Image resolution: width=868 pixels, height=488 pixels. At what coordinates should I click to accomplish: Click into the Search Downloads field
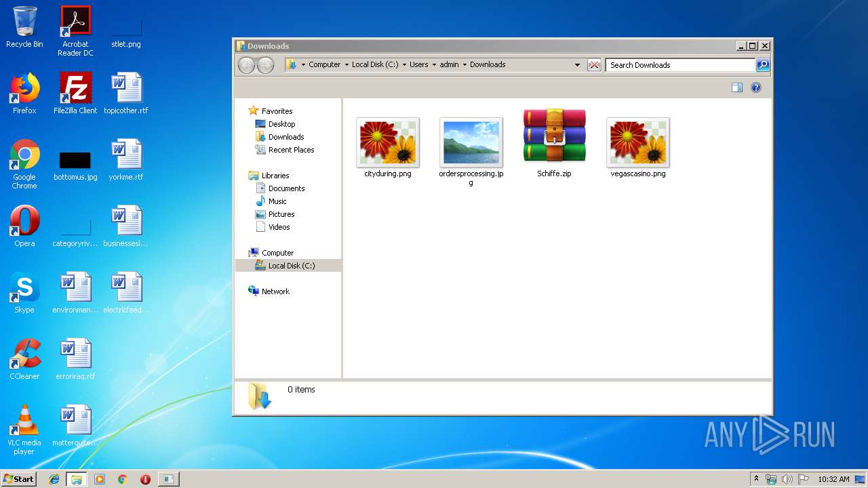click(680, 65)
